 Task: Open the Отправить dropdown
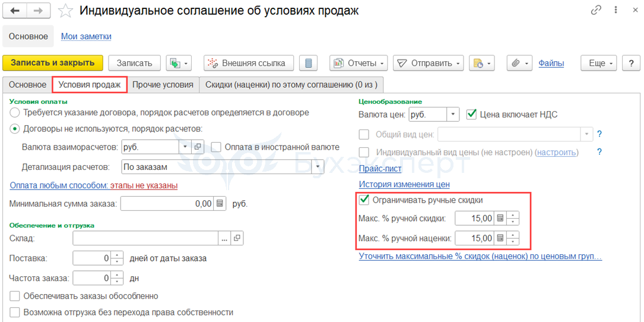point(429,64)
